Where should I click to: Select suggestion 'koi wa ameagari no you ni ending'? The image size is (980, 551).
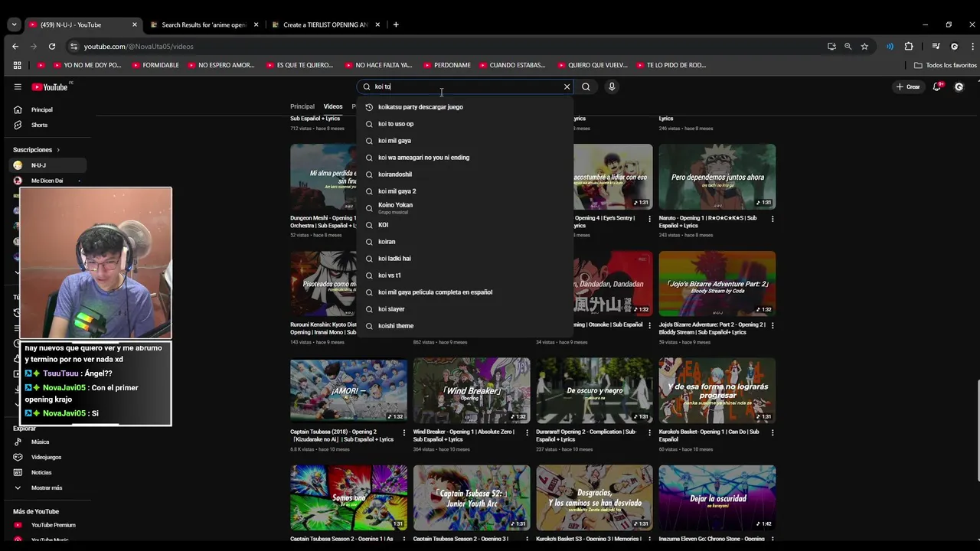465,158
